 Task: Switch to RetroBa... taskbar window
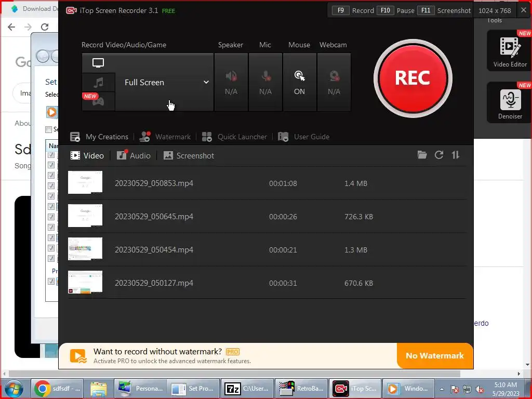pyautogui.click(x=301, y=389)
